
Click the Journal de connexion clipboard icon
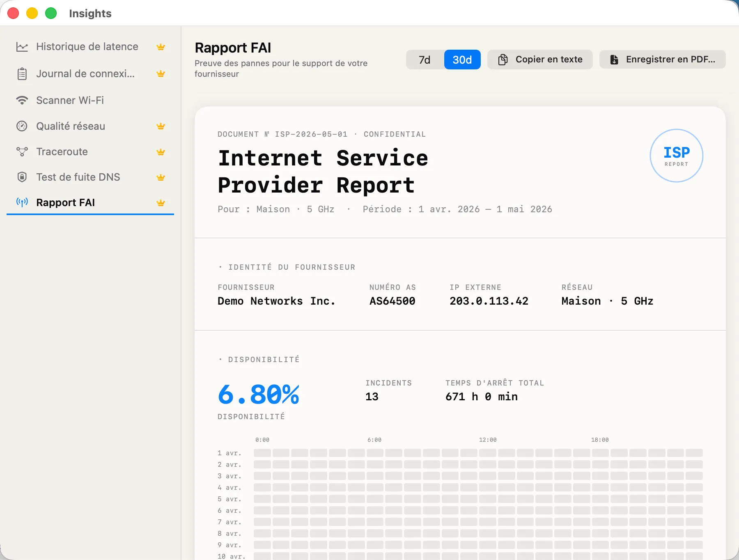pos(22,74)
